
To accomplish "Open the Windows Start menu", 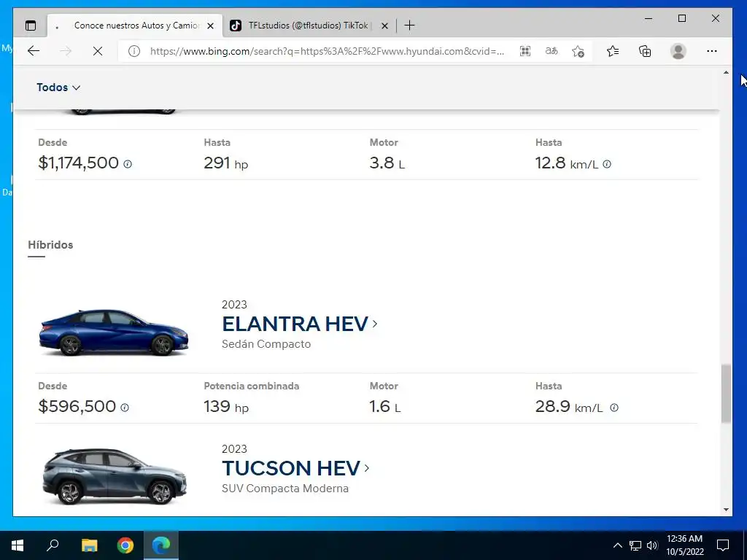I will pyautogui.click(x=18, y=545).
